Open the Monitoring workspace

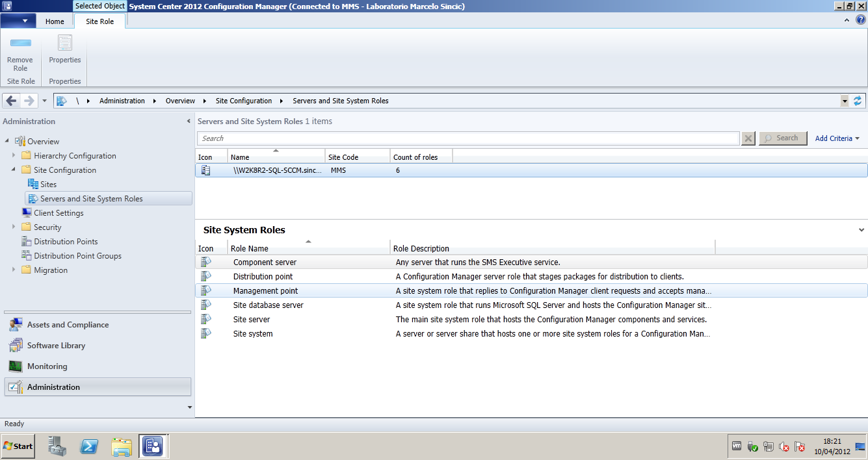[98, 366]
